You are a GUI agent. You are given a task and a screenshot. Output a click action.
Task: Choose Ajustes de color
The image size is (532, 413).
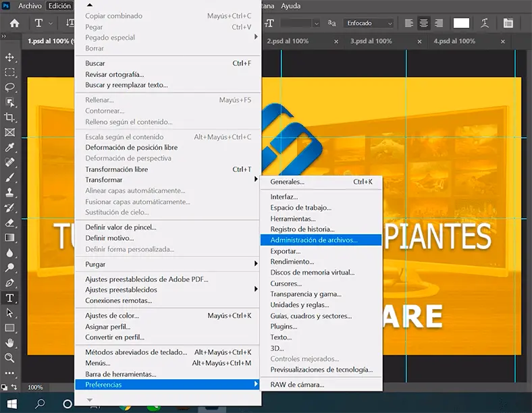pyautogui.click(x=168, y=315)
